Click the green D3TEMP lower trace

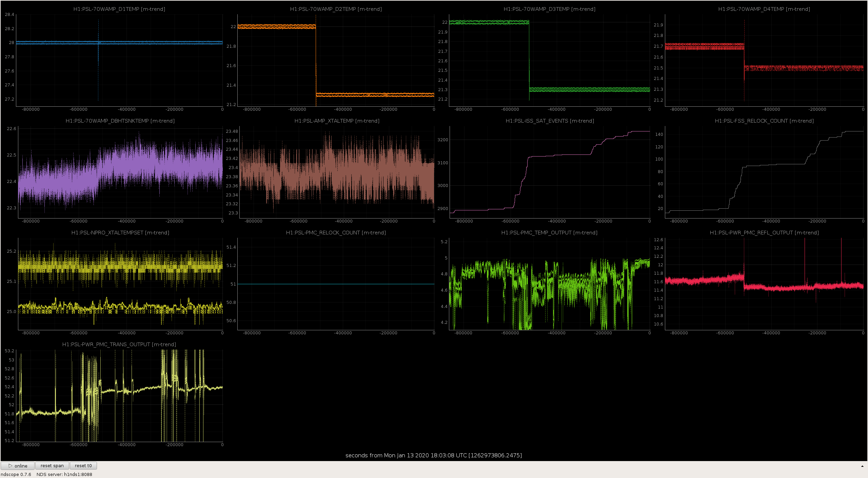coord(589,89)
